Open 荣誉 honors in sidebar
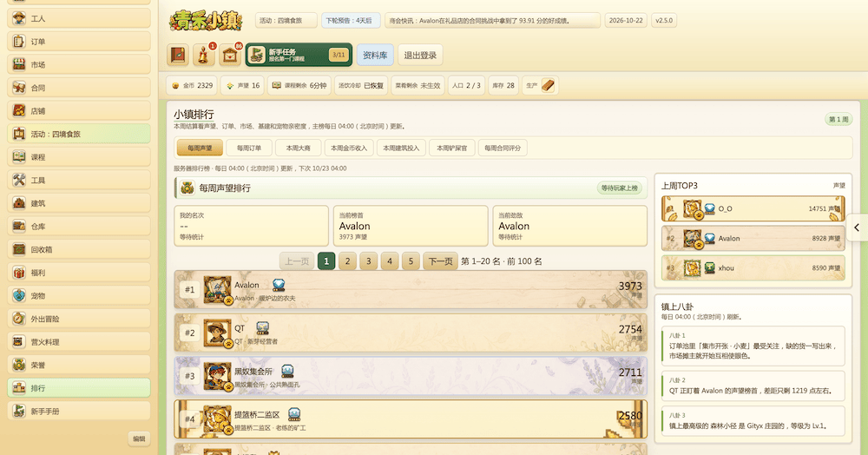Image resolution: width=868 pixels, height=455 pixels. [79, 365]
